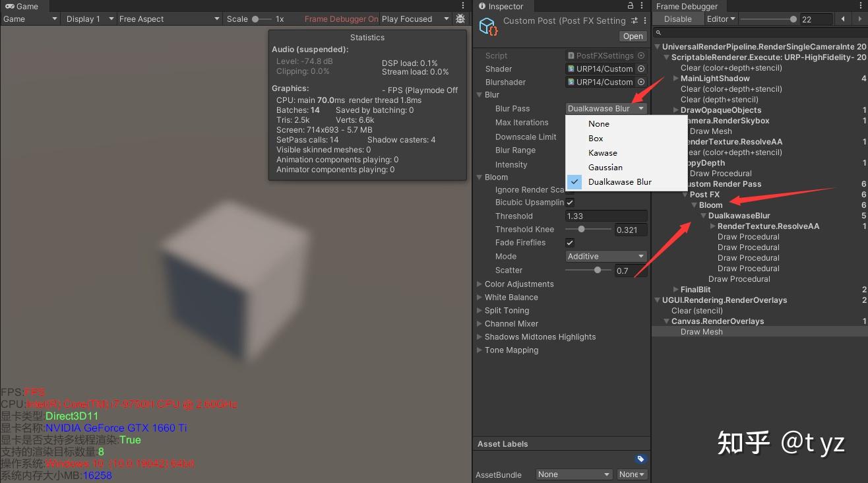This screenshot has height=483, width=868.
Task: Click the Frame Debugger panel kebab menu icon
Action: pos(861,6)
